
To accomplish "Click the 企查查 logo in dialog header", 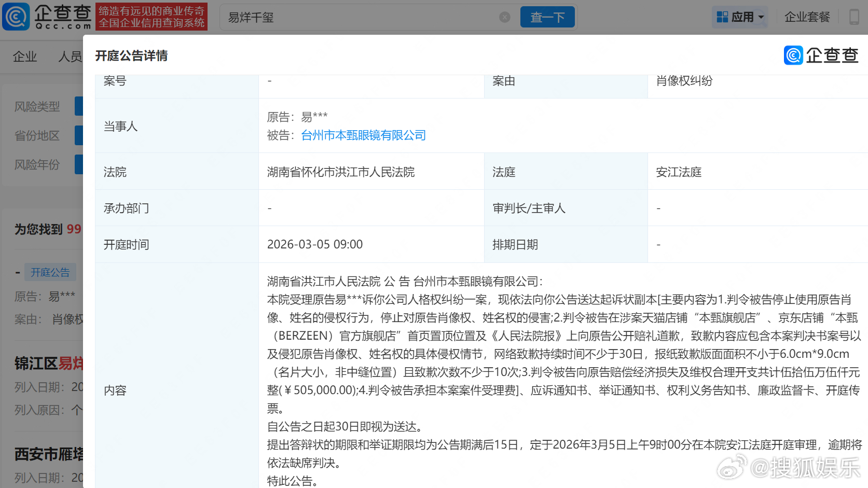I will coord(821,55).
